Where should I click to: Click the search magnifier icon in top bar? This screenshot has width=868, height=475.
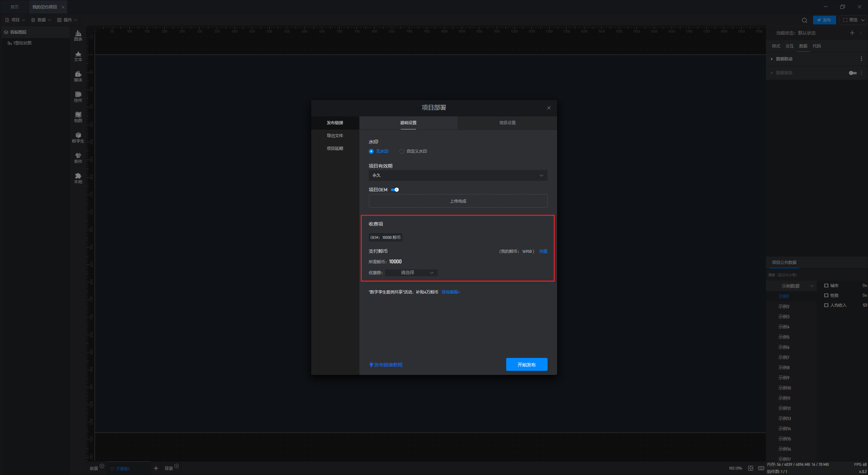(x=804, y=20)
